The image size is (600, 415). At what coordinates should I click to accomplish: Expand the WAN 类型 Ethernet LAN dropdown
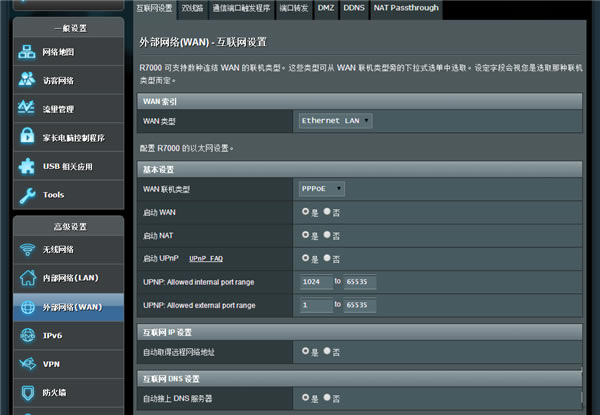(336, 121)
